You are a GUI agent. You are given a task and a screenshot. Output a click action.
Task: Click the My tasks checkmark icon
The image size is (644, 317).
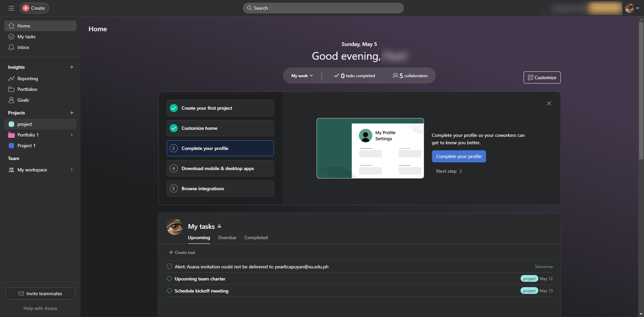coord(11,37)
